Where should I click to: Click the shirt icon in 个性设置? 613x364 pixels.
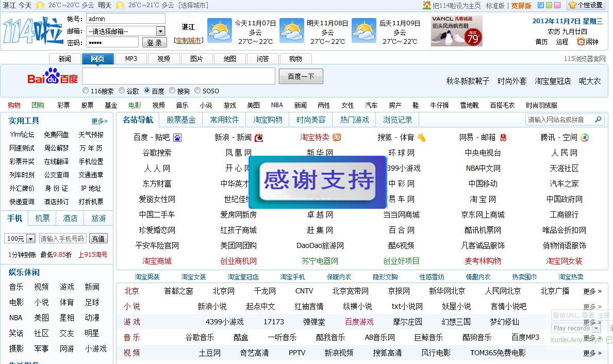(572, 5)
